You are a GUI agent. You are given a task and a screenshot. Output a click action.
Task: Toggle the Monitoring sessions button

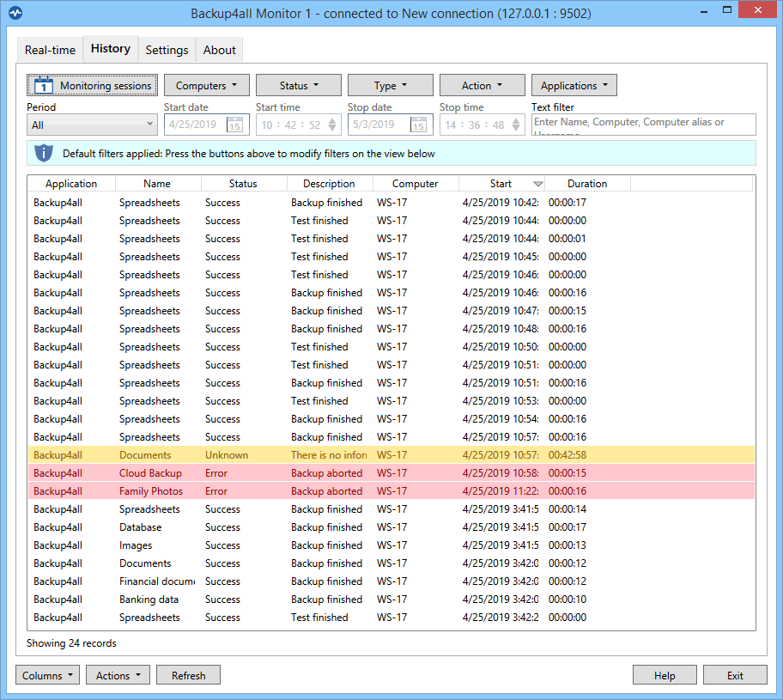[x=93, y=85]
